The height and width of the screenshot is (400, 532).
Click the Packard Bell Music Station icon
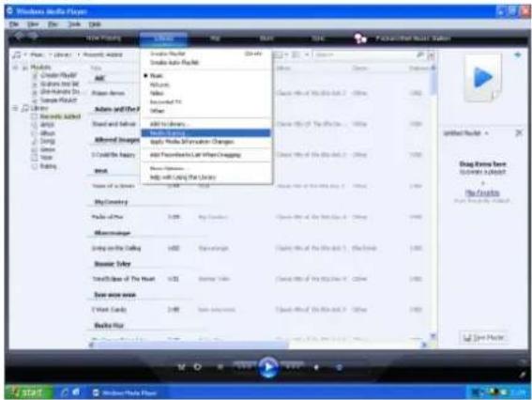[360, 38]
